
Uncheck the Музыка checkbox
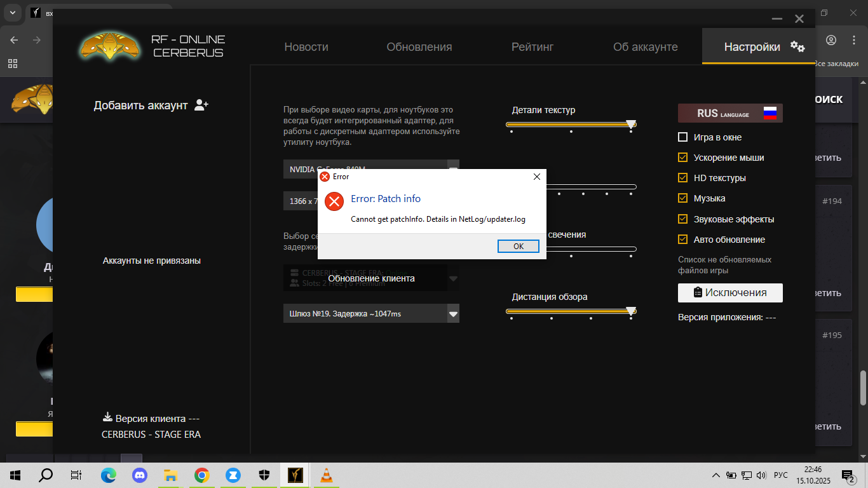pos(683,198)
